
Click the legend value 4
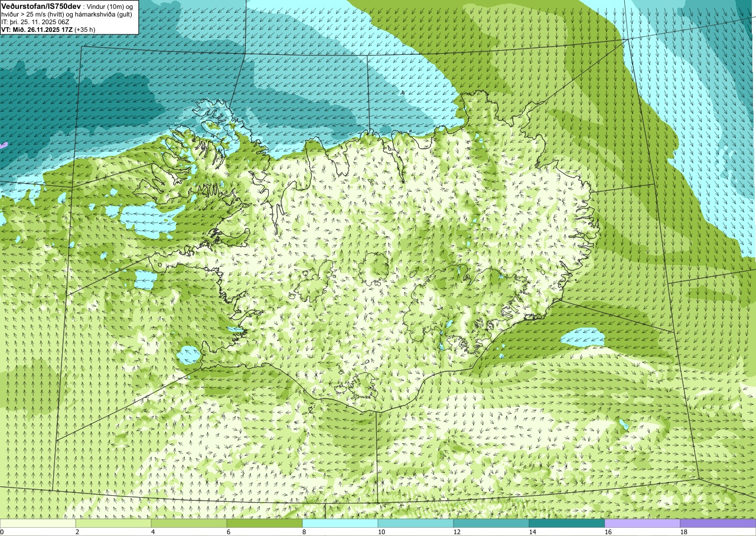(153, 532)
